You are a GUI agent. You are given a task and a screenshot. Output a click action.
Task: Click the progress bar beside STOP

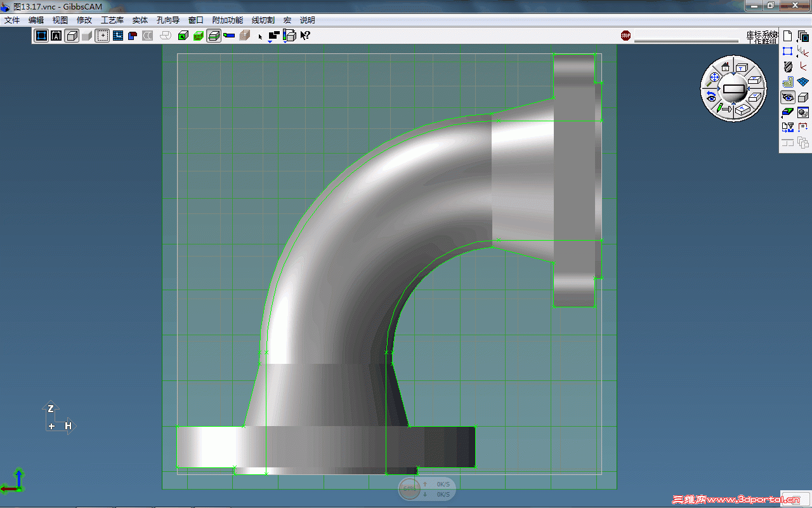pos(686,41)
